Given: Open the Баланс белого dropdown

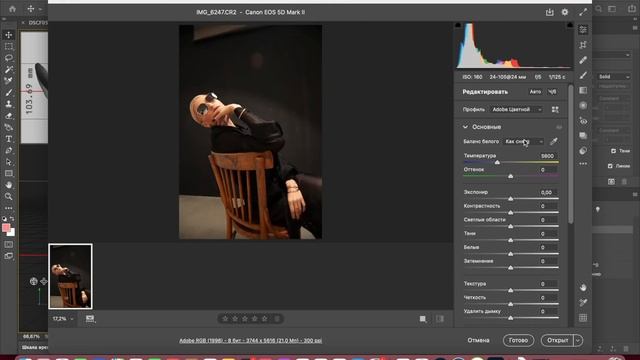Looking at the screenshot, I should pyautogui.click(x=524, y=142).
